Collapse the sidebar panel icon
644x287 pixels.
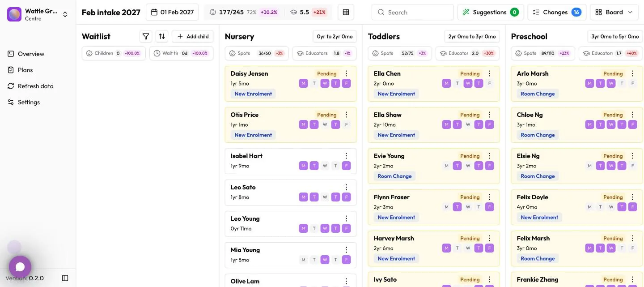65,278
